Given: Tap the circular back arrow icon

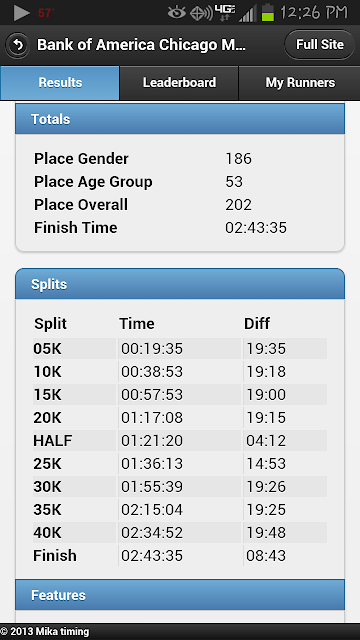Looking at the screenshot, I should pyautogui.click(x=18, y=44).
